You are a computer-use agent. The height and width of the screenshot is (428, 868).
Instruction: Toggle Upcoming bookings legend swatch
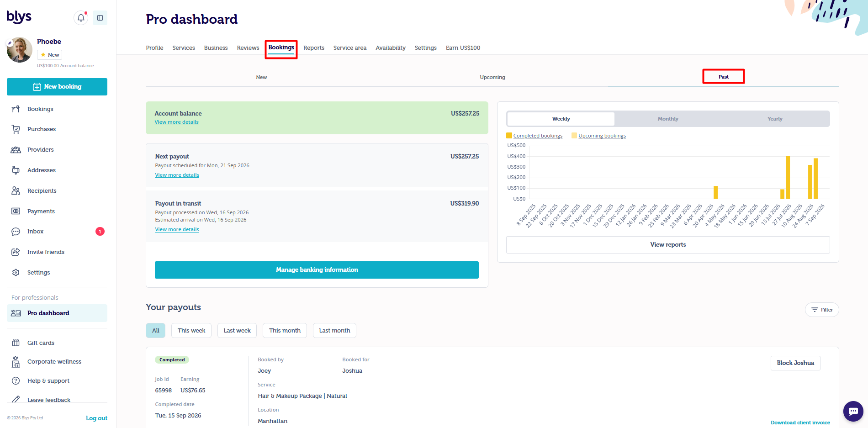click(574, 136)
